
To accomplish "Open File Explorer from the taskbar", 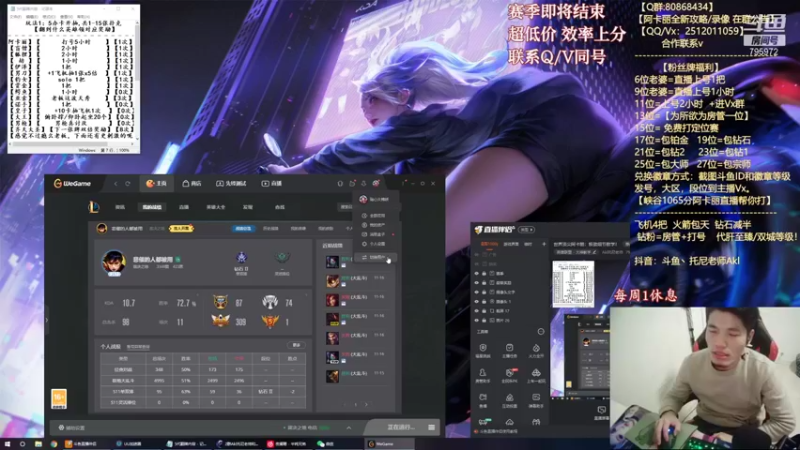I will [38, 444].
